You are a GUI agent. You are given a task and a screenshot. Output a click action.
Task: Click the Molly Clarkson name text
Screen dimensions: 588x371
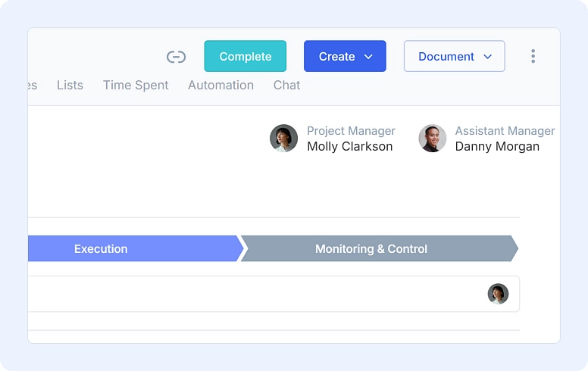pyautogui.click(x=350, y=146)
